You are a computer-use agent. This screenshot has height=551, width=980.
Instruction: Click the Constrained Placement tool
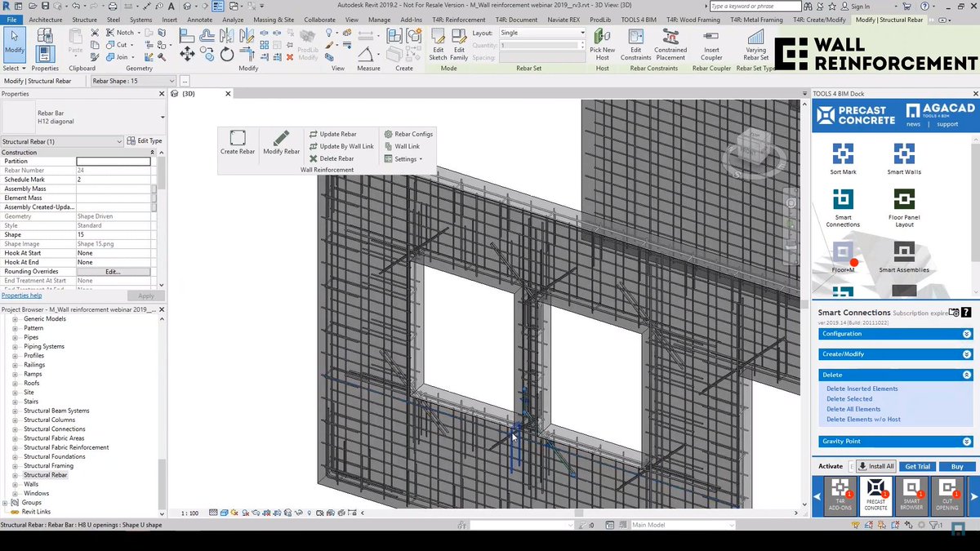pyautogui.click(x=670, y=44)
